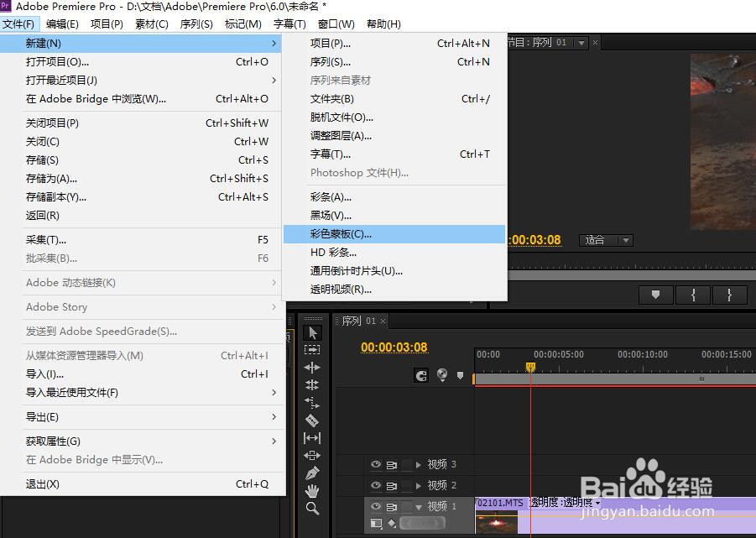Open program monitor 序列 01 dropdown arrow

click(581, 43)
